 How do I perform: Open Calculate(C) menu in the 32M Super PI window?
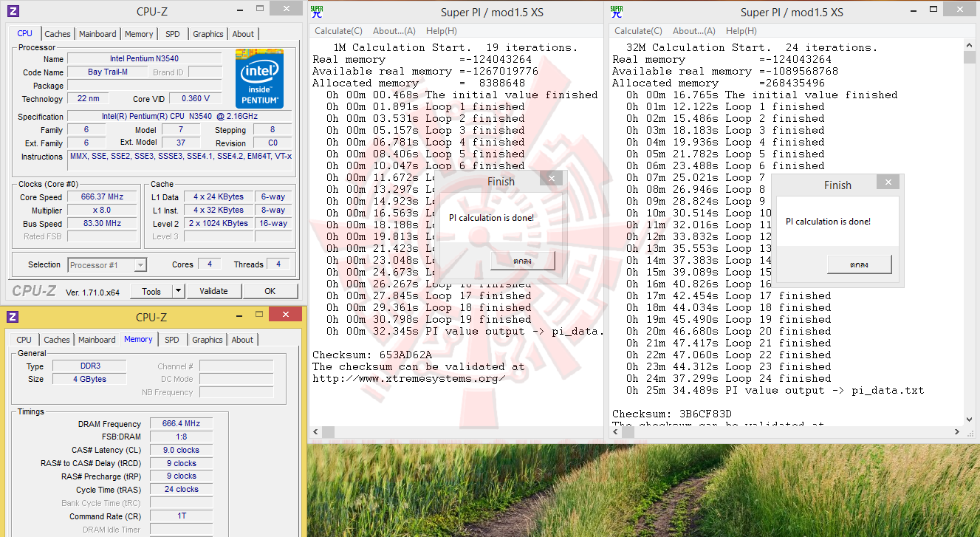(x=638, y=31)
